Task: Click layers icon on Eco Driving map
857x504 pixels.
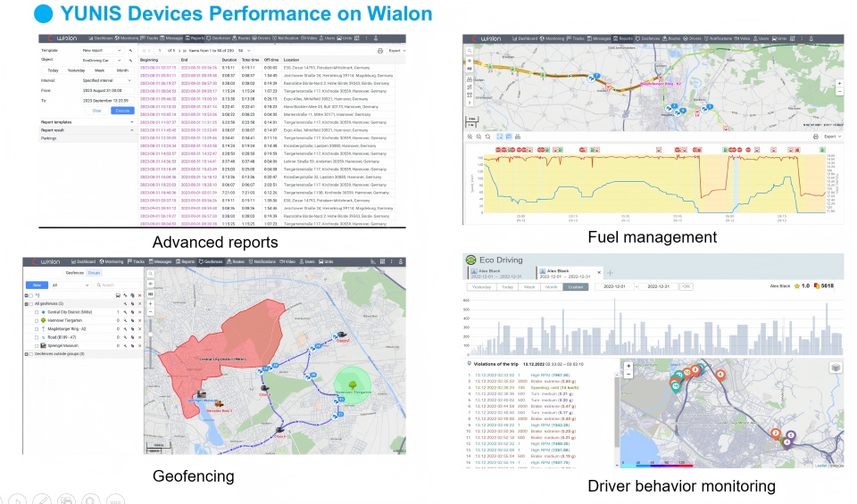Action: (836, 368)
